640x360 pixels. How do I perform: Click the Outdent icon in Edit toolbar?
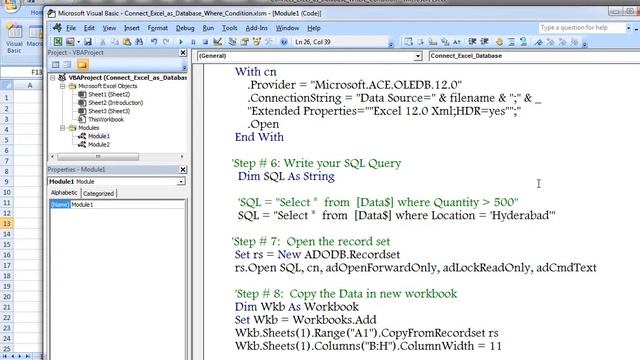pos(484,42)
